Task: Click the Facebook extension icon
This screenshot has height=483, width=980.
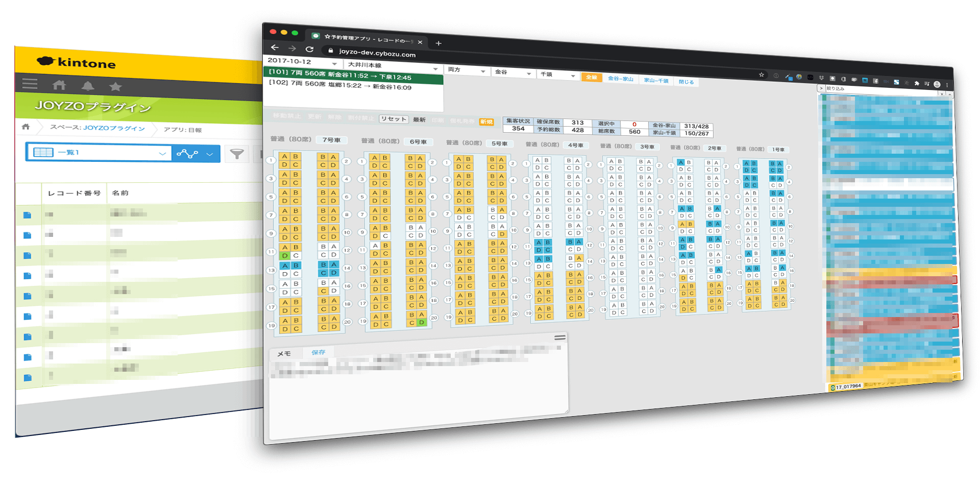Action: [x=875, y=81]
